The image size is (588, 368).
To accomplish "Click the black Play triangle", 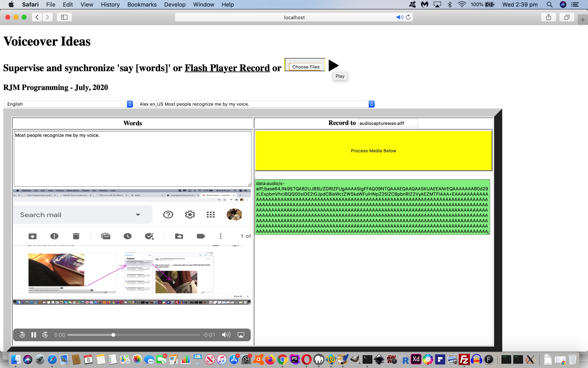I will click(x=334, y=65).
